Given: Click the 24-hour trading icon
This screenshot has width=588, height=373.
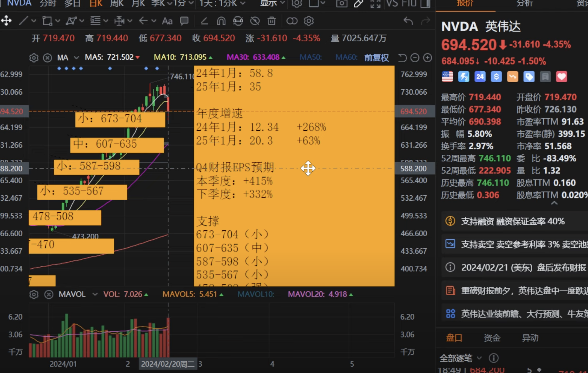Looking at the screenshot, I should (480, 77).
